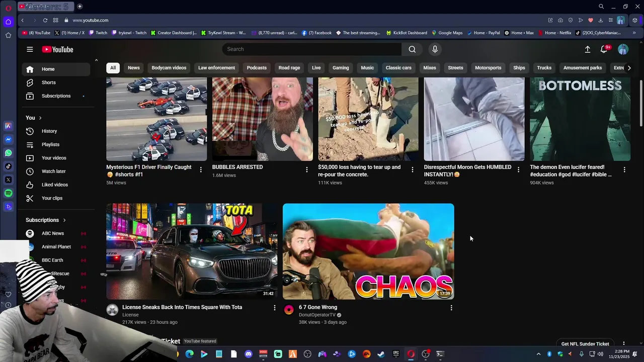
Task: Click the DonutOperatorTV channel avatar
Action: [x=289, y=310]
